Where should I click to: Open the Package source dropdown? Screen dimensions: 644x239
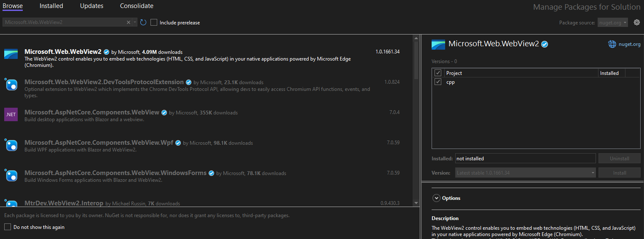click(x=613, y=23)
